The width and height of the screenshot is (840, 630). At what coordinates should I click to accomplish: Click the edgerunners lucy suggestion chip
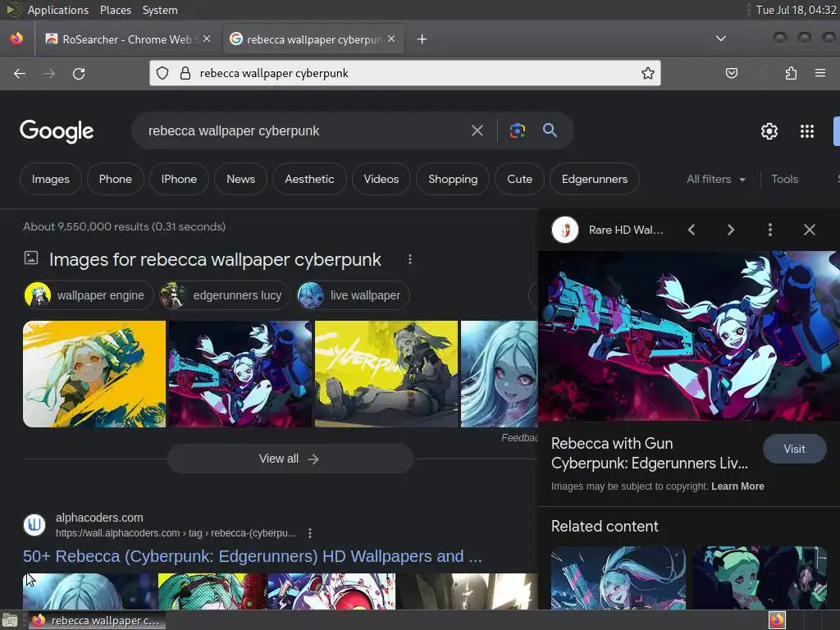pos(225,295)
